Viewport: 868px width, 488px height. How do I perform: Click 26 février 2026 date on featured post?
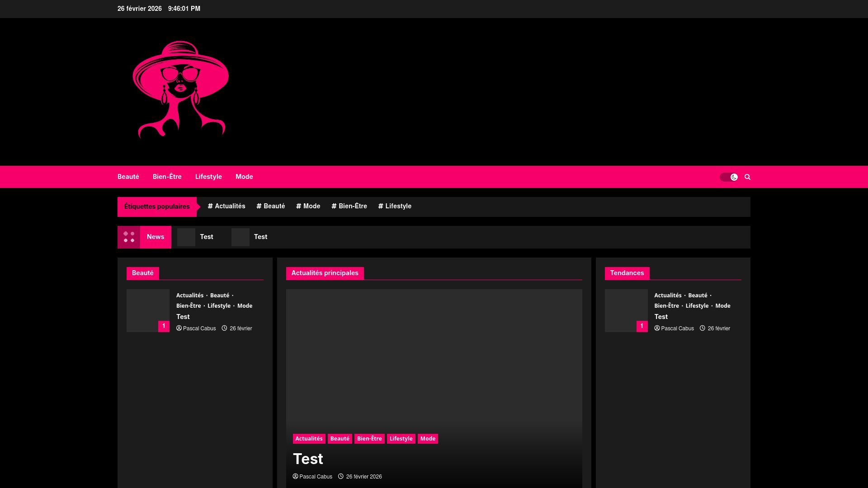pos(364,477)
